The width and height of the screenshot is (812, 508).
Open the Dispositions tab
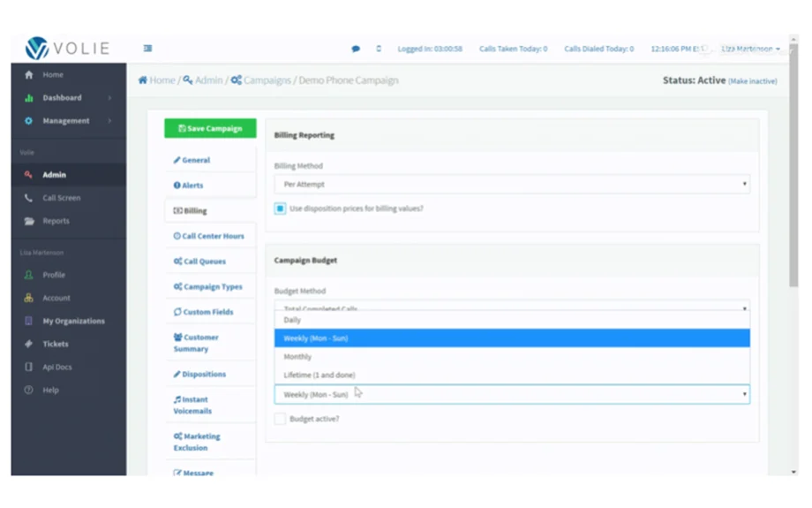(210, 375)
